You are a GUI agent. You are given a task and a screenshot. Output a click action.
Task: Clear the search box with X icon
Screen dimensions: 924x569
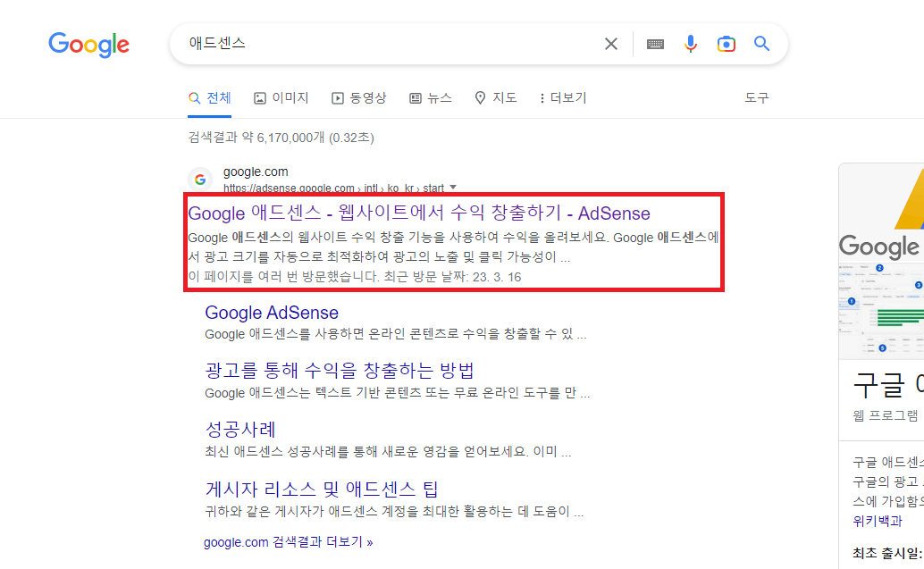pos(611,44)
